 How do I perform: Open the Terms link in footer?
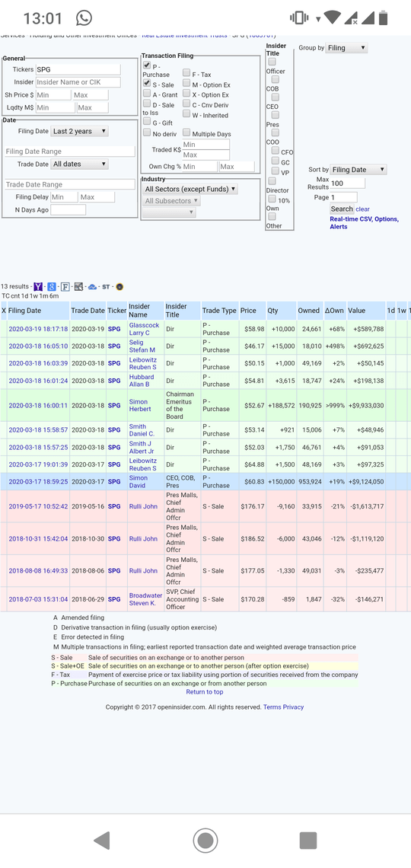tap(272, 707)
